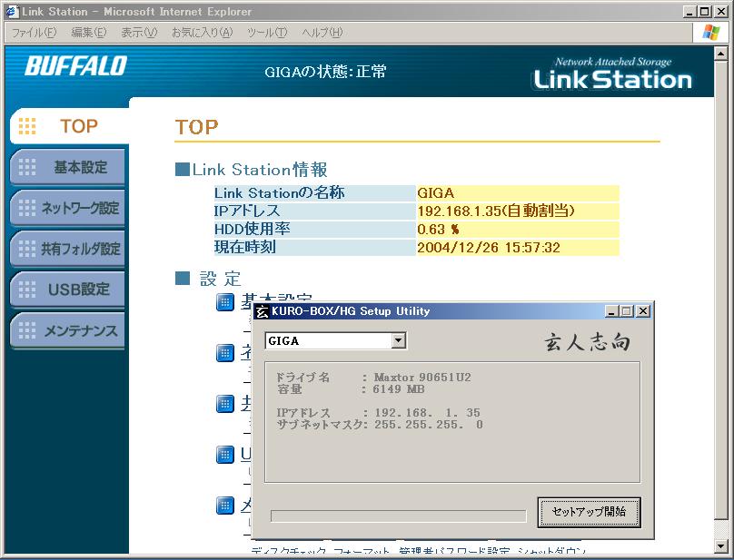The height and width of the screenshot is (560, 734).
Task: Click the 192.168. 1. 35 text in Setup Utility
Action: click(427, 413)
